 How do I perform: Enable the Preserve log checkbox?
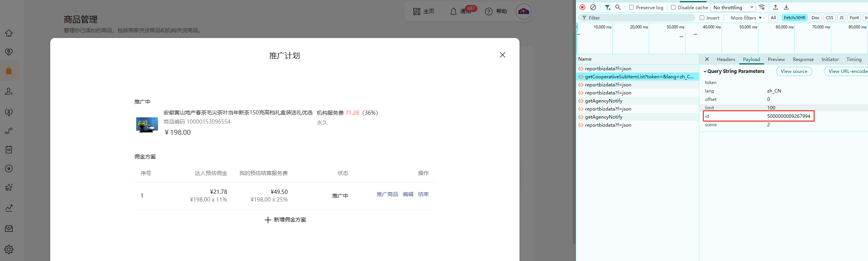[x=631, y=7]
